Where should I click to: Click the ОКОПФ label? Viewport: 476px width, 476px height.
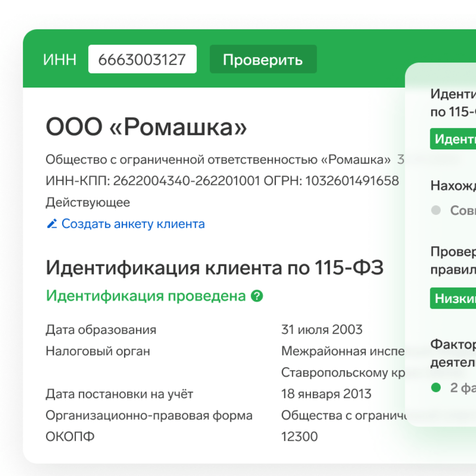[x=70, y=437]
